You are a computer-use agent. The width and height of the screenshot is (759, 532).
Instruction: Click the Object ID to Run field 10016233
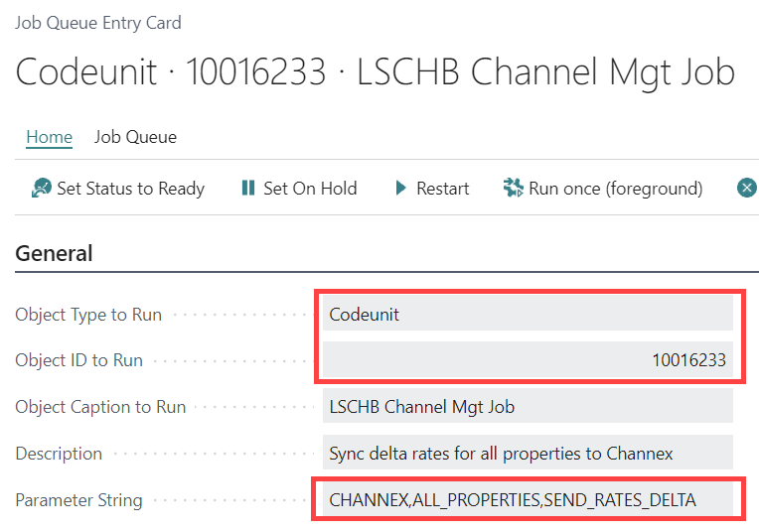pos(527,360)
